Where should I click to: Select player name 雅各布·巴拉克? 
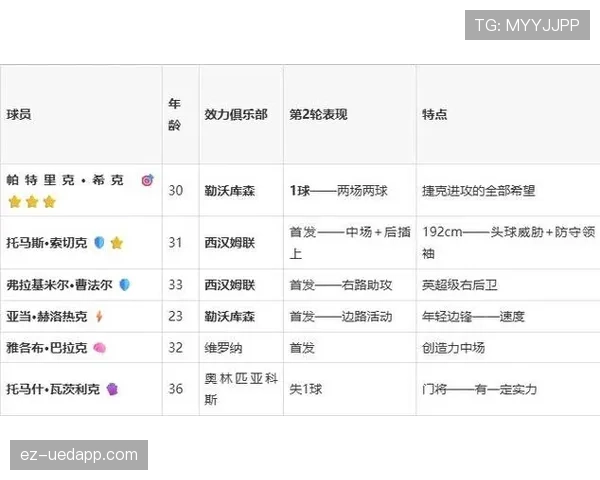coord(47,348)
